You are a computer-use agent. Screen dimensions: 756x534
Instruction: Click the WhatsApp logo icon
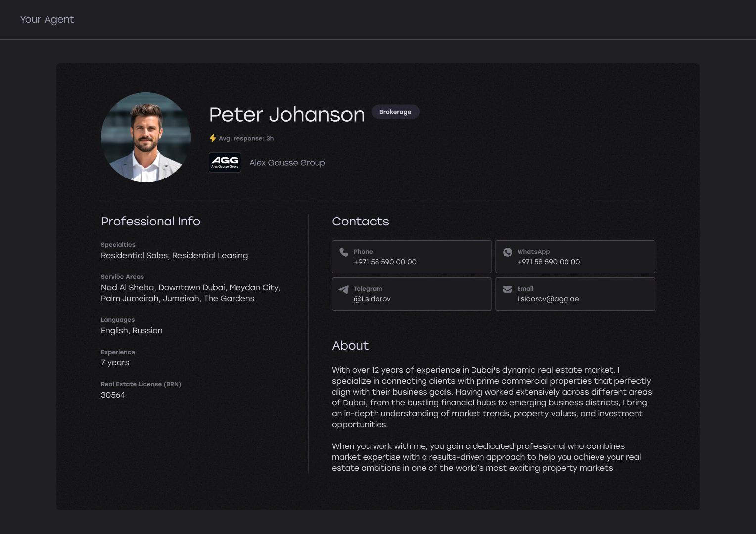[x=508, y=252]
